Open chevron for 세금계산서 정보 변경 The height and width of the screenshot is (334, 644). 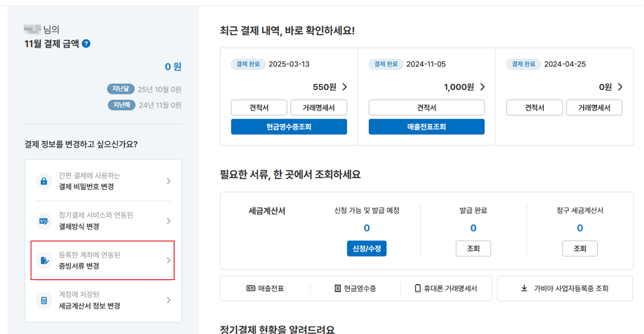(x=168, y=300)
